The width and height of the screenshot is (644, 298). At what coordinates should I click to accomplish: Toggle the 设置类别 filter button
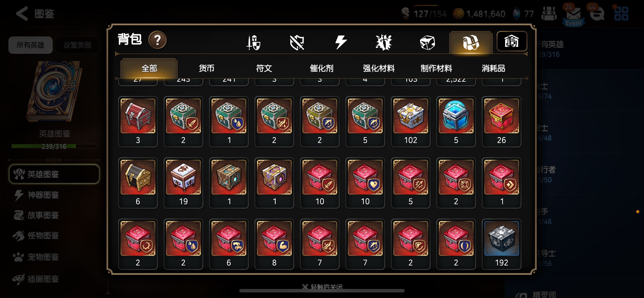[77, 45]
